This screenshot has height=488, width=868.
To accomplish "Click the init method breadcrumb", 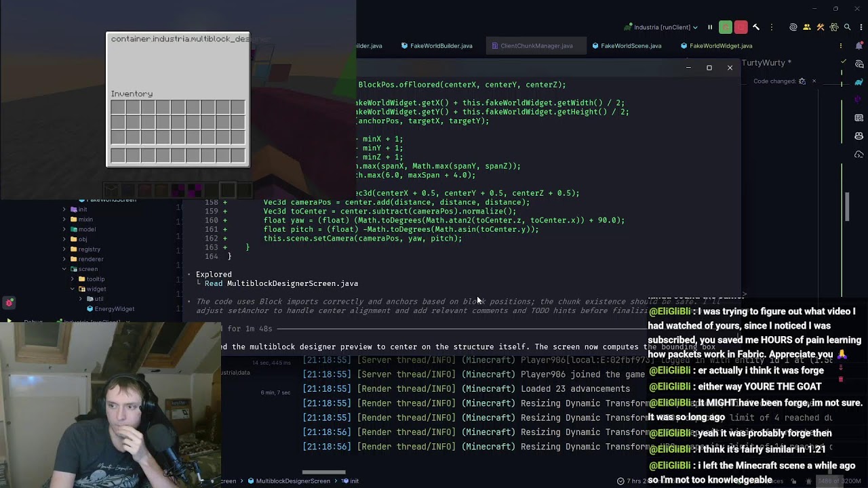I will coord(350,481).
